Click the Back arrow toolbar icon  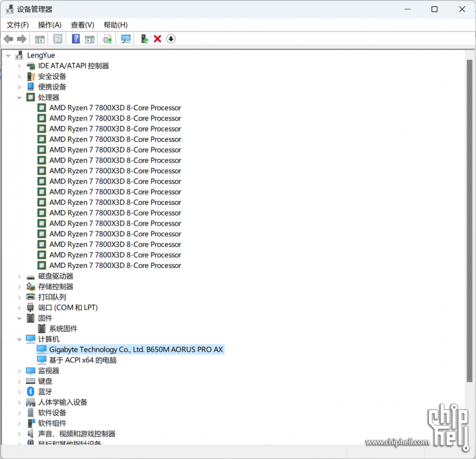click(x=9, y=39)
